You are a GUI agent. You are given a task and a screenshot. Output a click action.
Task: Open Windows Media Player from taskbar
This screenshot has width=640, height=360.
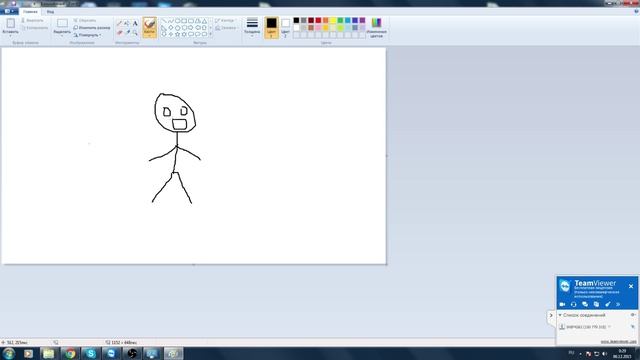28,353
